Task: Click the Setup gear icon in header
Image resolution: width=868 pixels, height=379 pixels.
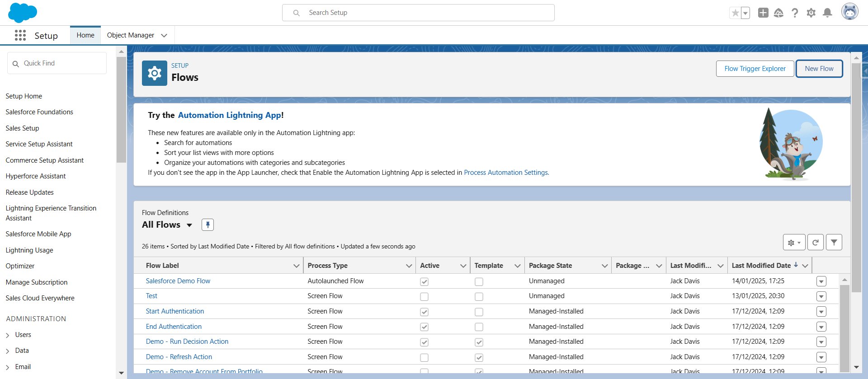Action: (811, 13)
